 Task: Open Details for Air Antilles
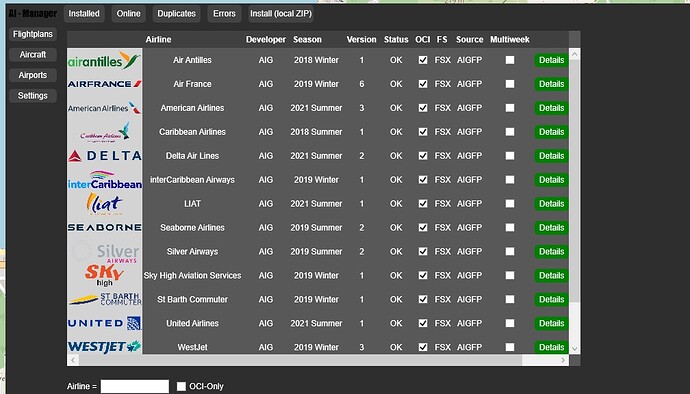pos(551,60)
